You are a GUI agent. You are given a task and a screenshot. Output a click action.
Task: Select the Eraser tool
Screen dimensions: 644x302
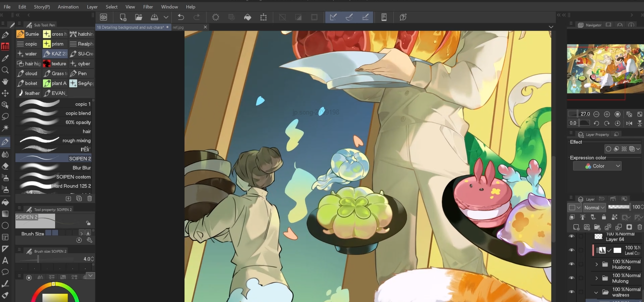coord(5,166)
